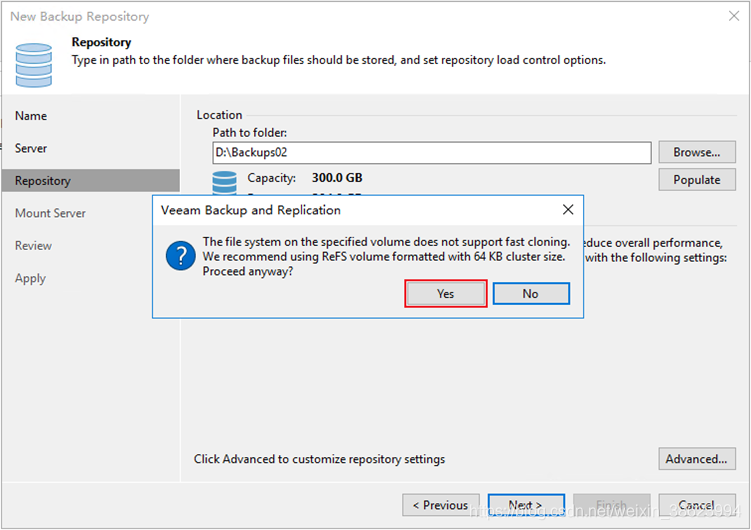Click the Capacity: label
This screenshot has width=751, height=530.
coord(272,178)
